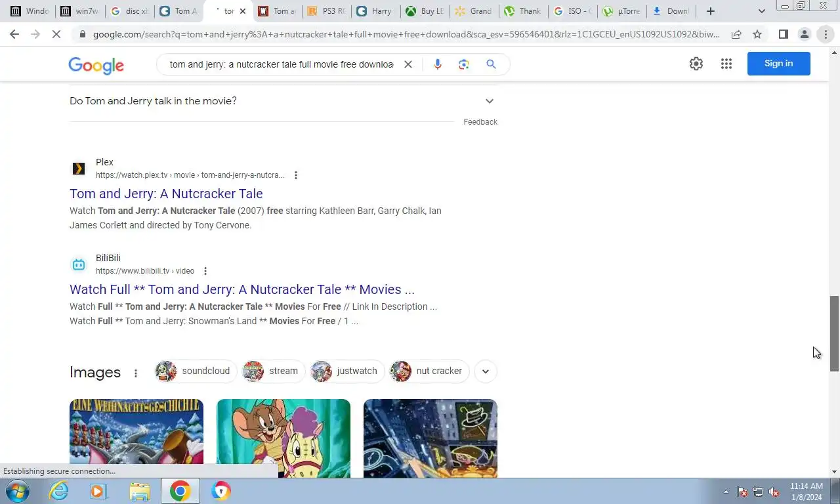Click the Feedback link
The image size is (840, 504).
click(480, 122)
